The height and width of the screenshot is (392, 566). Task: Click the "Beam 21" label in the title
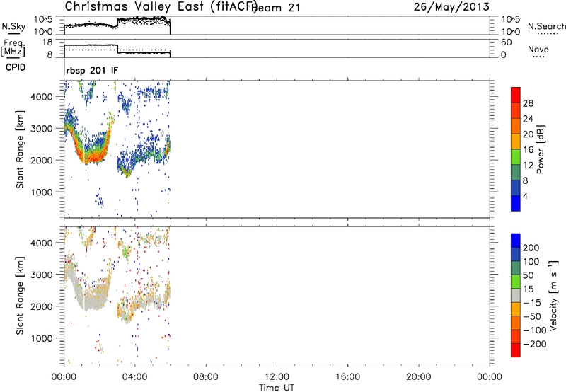pos(276,8)
